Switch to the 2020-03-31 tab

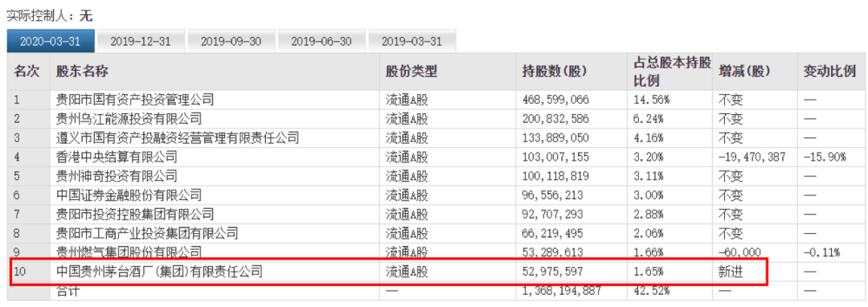coord(51,42)
